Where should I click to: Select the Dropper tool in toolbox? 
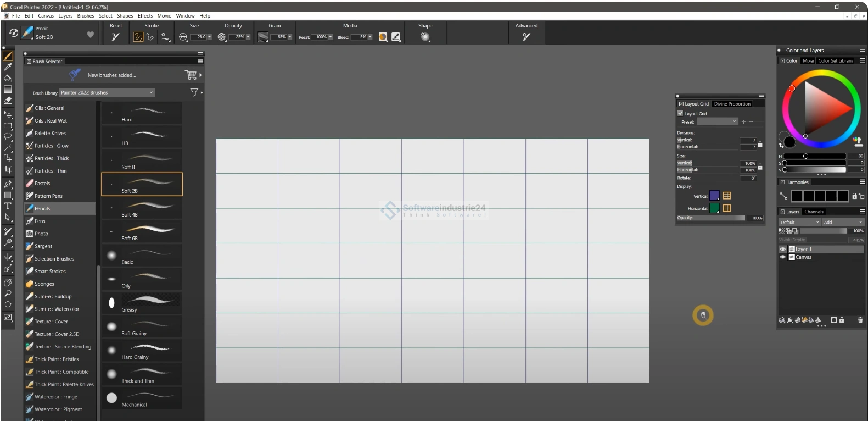[8, 67]
